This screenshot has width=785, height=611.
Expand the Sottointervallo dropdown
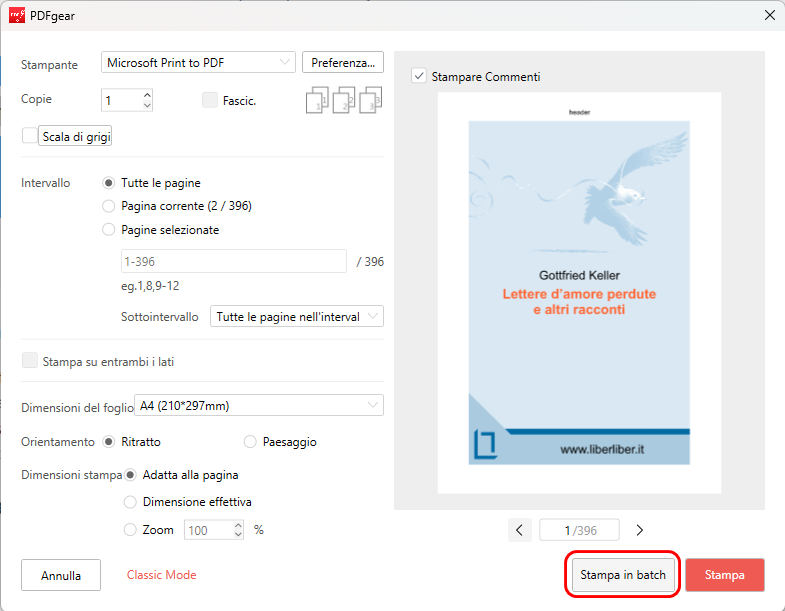click(297, 317)
